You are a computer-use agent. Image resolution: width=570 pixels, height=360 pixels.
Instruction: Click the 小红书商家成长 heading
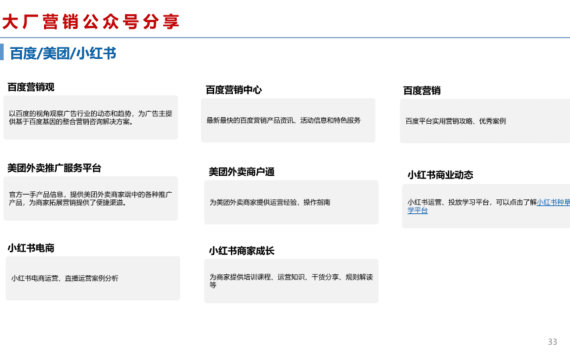click(241, 251)
